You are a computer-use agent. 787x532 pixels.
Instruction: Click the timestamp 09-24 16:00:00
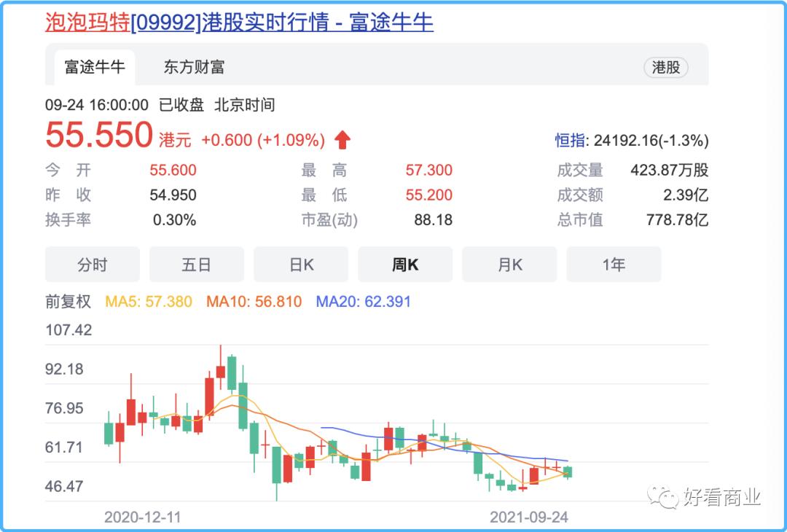tap(97, 105)
